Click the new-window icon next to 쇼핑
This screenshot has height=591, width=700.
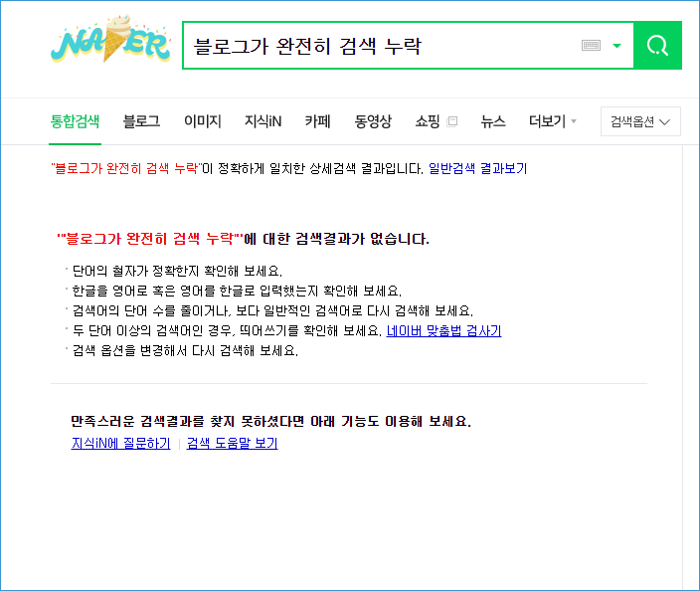point(451,121)
